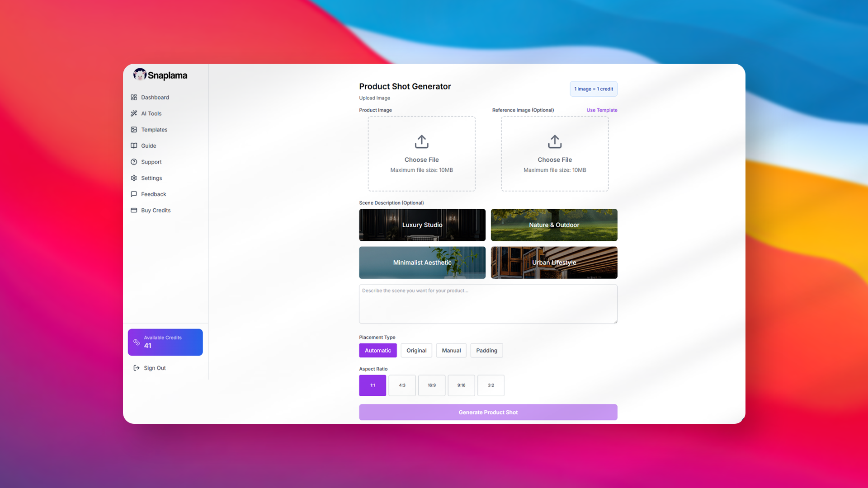
Task: Click the Snaplama llama logo icon
Action: coord(140,75)
